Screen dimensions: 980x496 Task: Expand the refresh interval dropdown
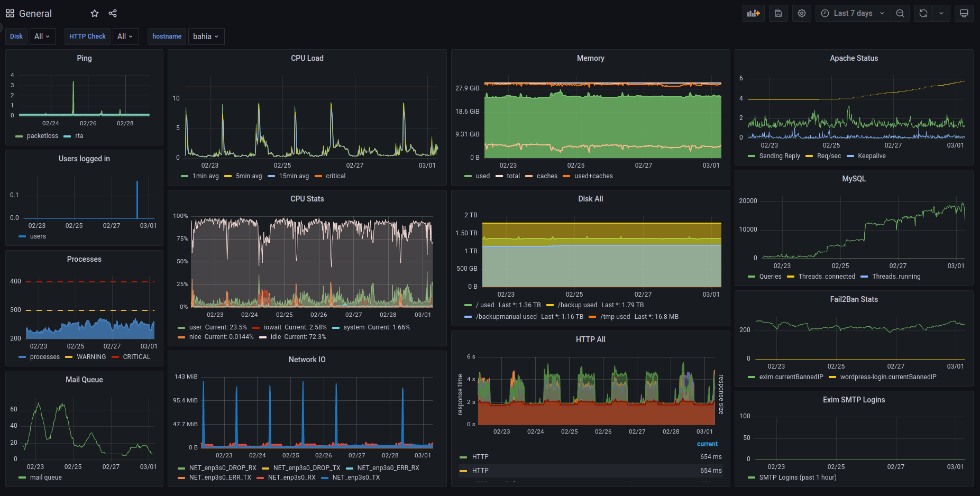(x=941, y=13)
